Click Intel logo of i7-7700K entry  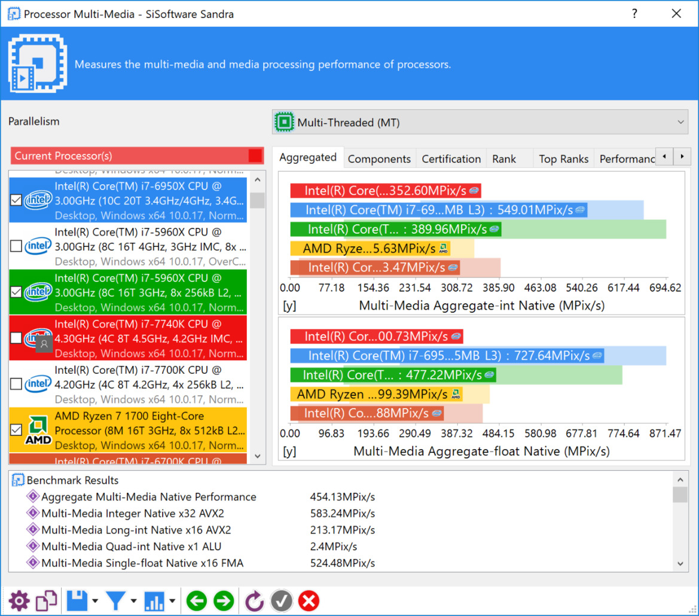(38, 384)
